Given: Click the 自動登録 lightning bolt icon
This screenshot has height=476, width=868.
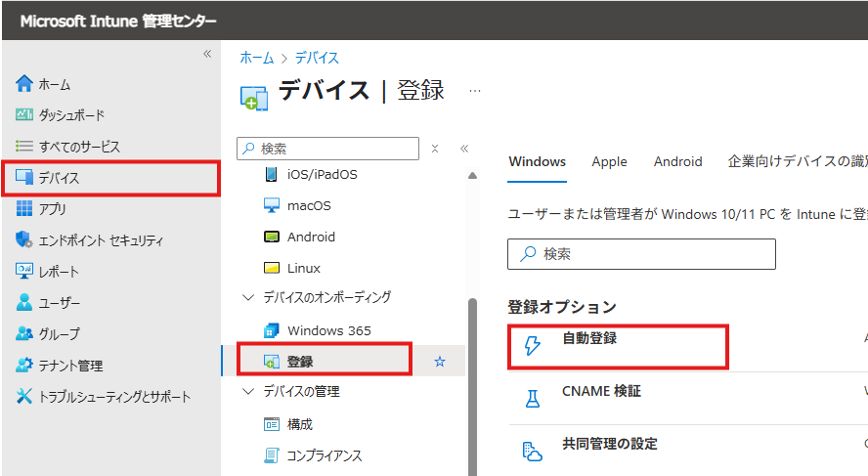Looking at the screenshot, I should pos(532,345).
